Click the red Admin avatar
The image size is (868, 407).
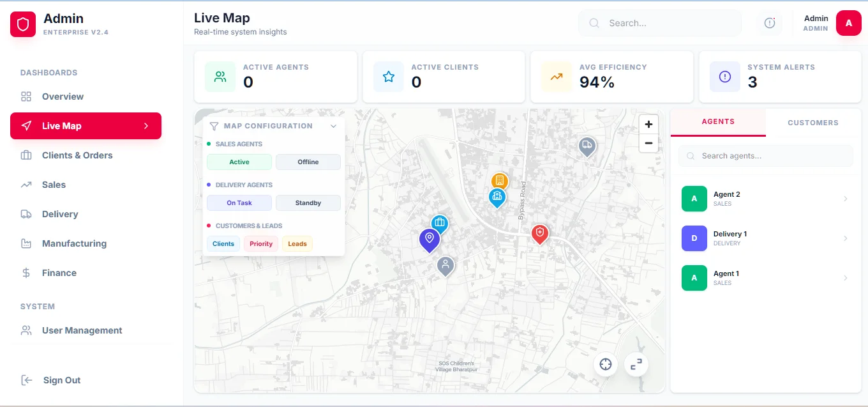tap(849, 23)
